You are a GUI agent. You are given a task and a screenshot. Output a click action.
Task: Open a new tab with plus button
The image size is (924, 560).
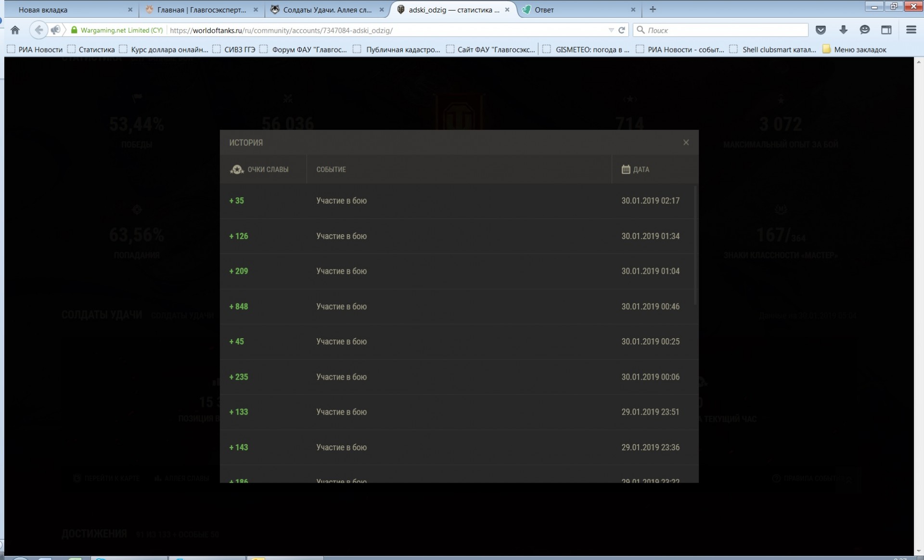tap(653, 9)
